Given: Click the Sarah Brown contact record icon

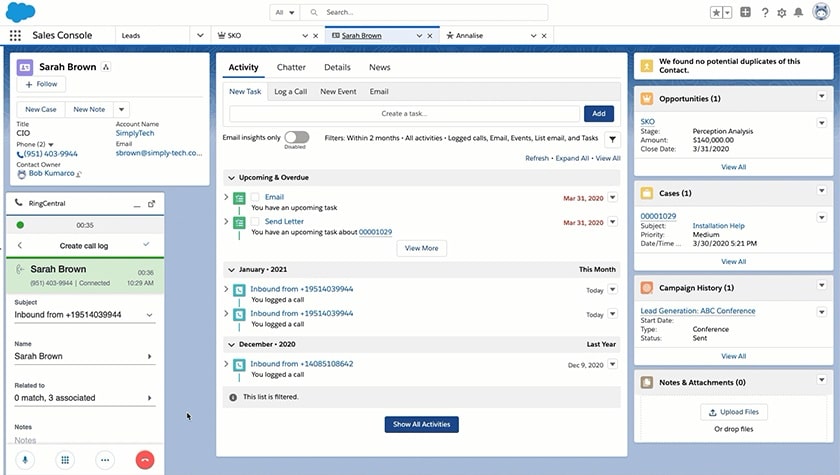Looking at the screenshot, I should 25,67.
